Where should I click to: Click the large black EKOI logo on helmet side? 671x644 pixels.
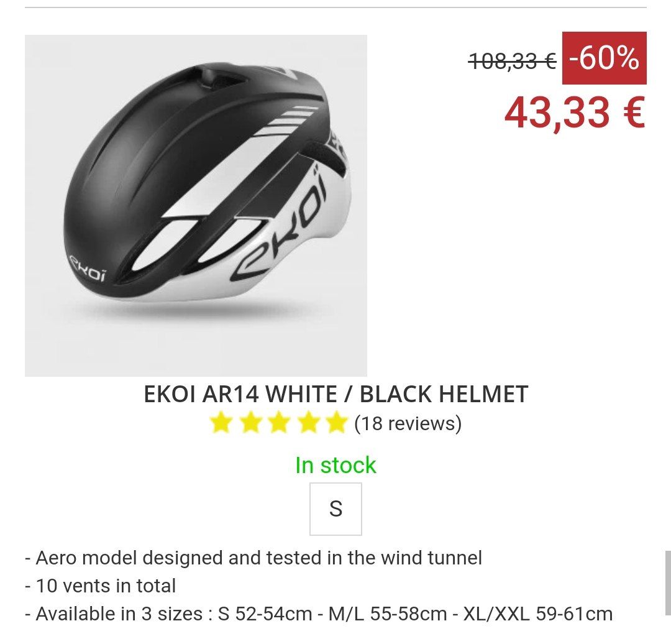coord(280,227)
